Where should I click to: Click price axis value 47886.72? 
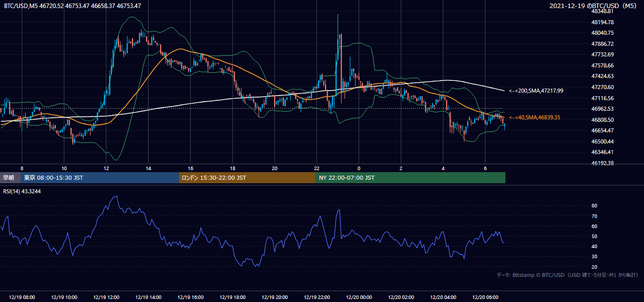[603, 44]
